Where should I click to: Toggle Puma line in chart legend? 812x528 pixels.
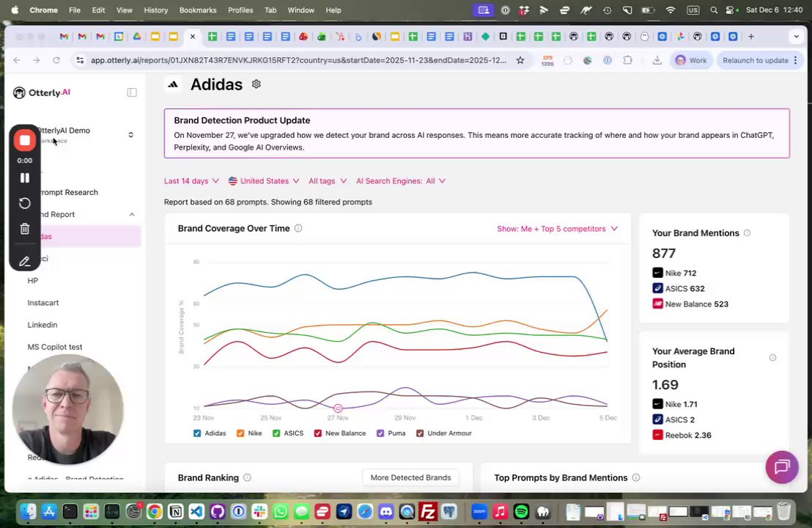391,433
